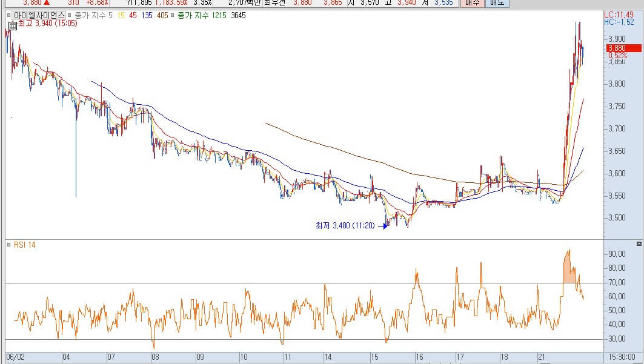
Task: Click the 18 date on time axis
Action: [x=504, y=357]
